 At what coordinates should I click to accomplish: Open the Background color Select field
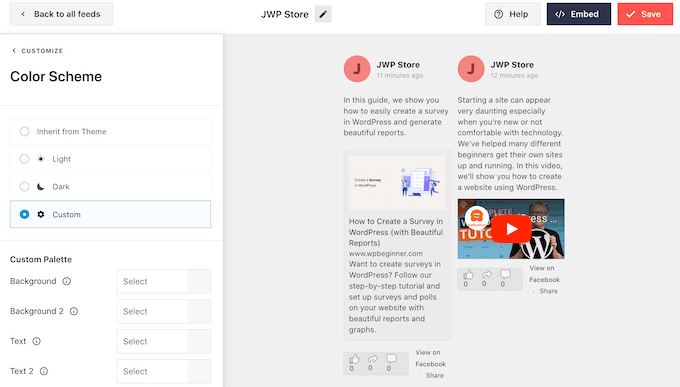coord(152,281)
